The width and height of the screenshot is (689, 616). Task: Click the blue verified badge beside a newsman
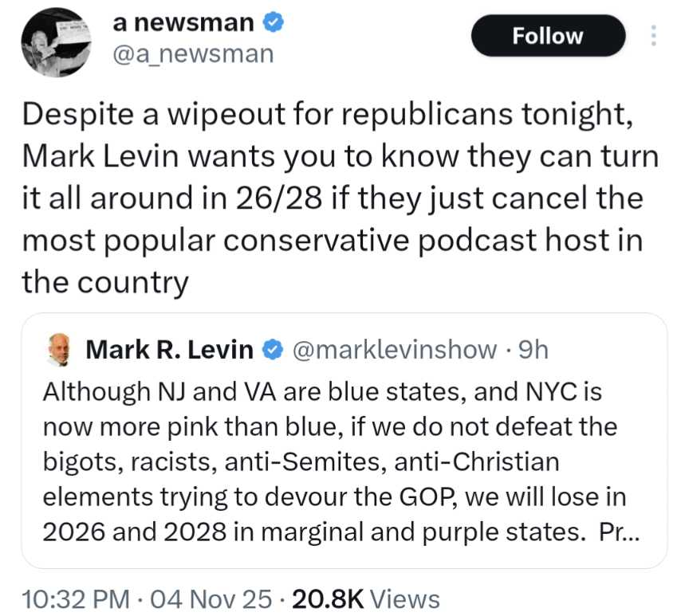click(x=274, y=23)
